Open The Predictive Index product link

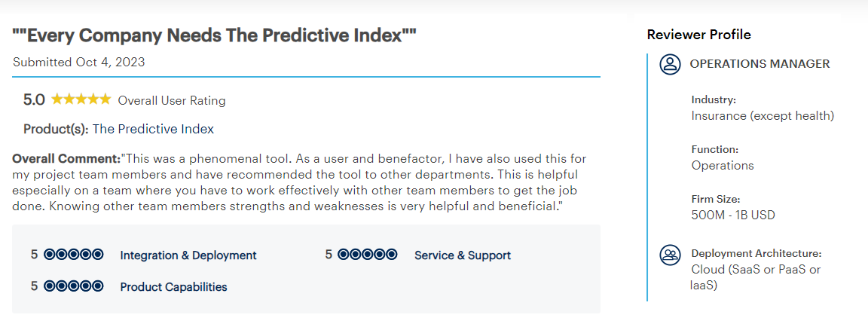point(153,129)
